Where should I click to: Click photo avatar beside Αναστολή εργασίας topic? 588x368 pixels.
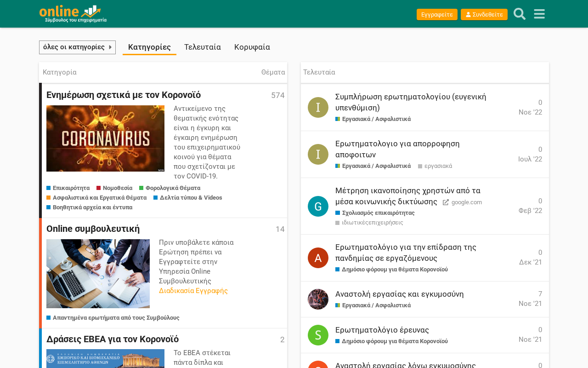[x=318, y=299]
